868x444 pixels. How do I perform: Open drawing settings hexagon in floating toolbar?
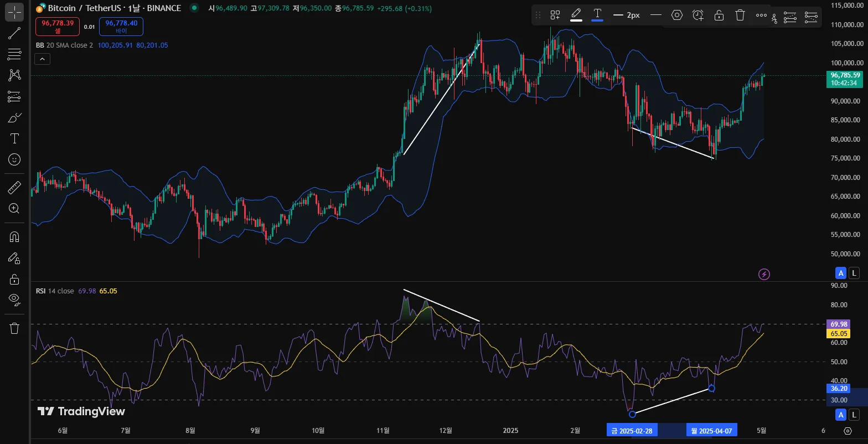pyautogui.click(x=676, y=15)
